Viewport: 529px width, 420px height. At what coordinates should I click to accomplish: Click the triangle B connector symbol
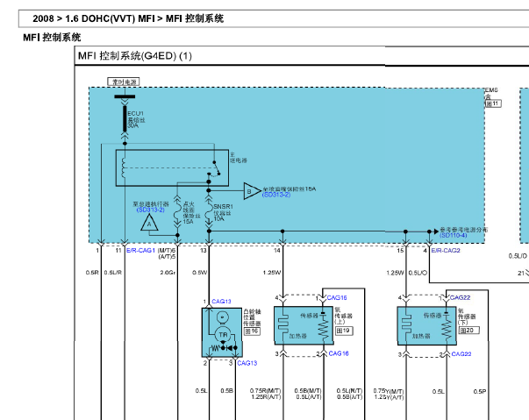tap(252, 191)
